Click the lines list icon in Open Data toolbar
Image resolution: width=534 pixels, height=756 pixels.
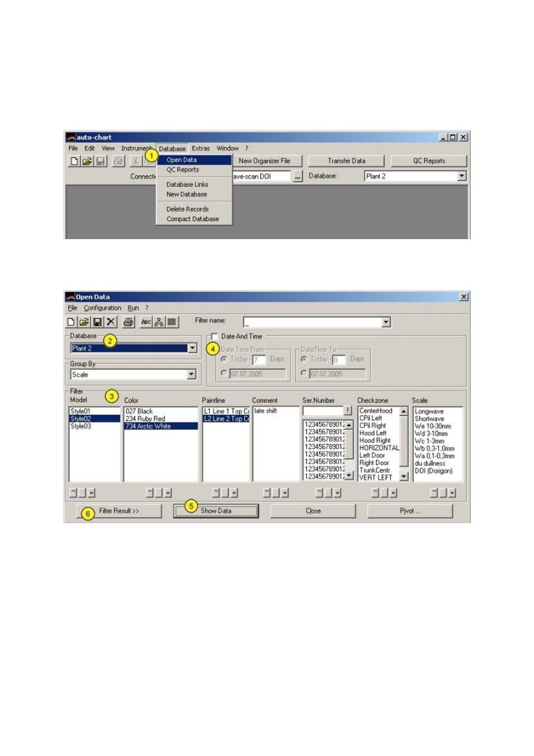[x=172, y=322]
